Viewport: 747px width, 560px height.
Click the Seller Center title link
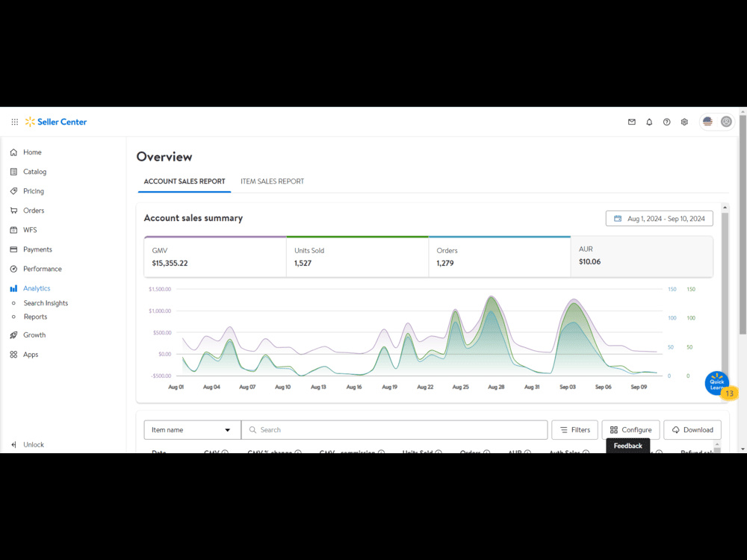tap(62, 122)
